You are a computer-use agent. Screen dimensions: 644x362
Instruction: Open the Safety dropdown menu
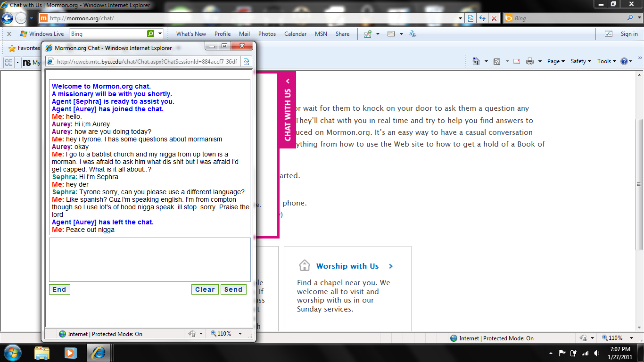[x=581, y=61]
